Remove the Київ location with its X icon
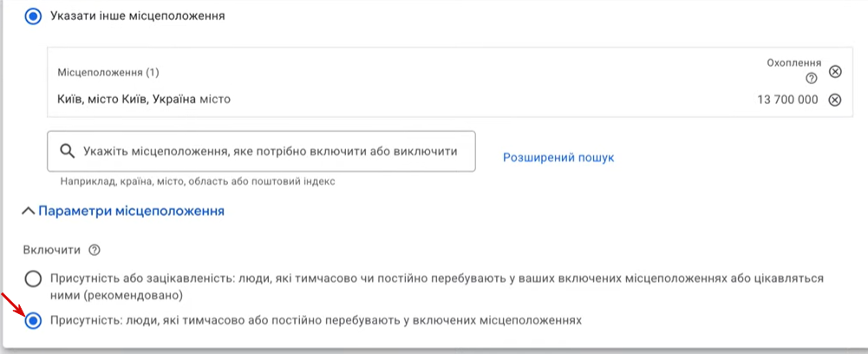Screen dimensions: 868x354 [835, 100]
